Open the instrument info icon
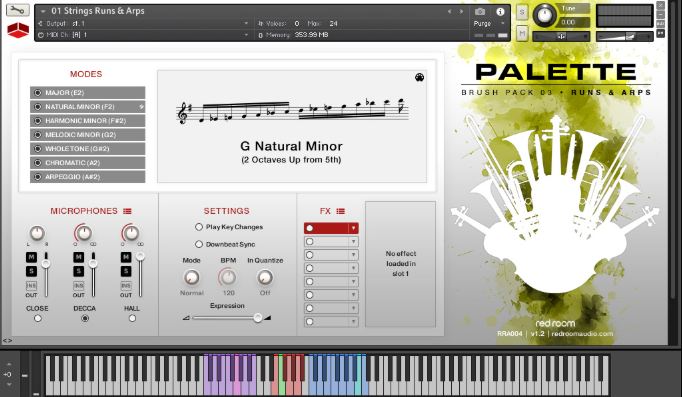Image resolution: width=682 pixels, height=397 pixels. 500,12
